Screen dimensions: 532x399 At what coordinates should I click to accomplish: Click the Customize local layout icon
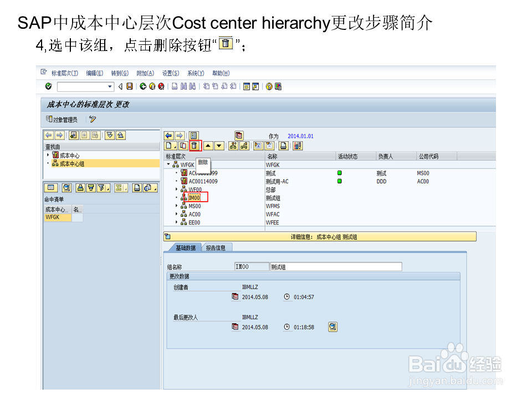coord(278,86)
